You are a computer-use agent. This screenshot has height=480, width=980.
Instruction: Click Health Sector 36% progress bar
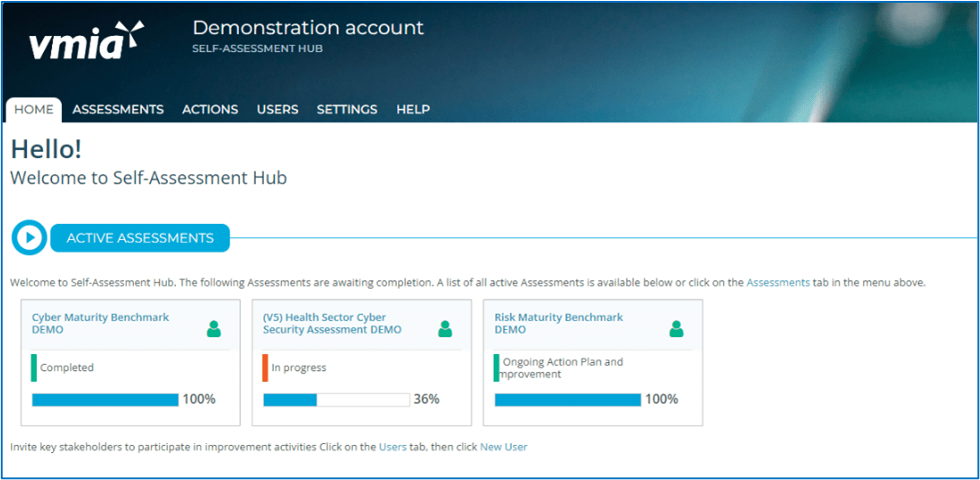[x=336, y=400]
